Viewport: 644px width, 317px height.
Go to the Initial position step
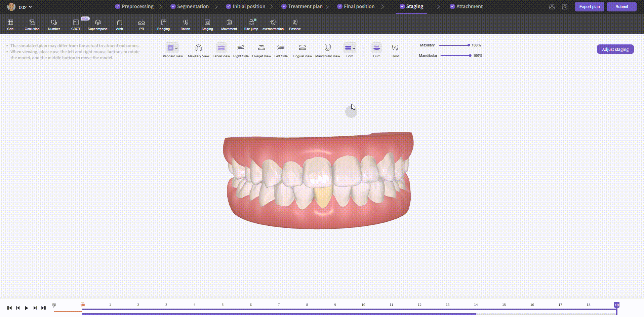click(x=245, y=6)
